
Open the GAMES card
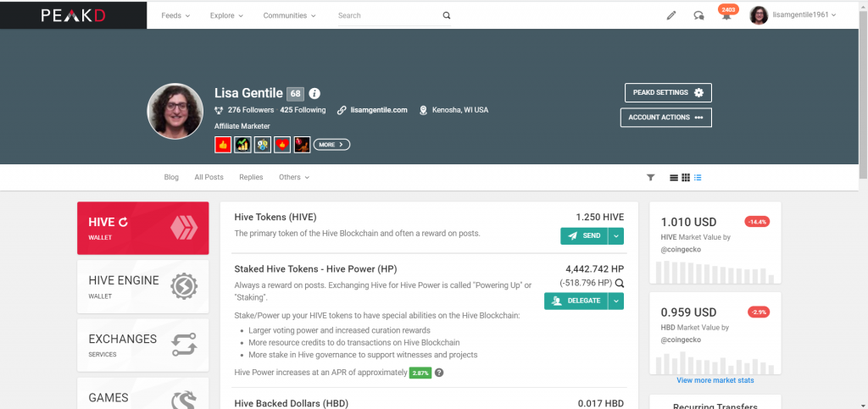coord(142,394)
